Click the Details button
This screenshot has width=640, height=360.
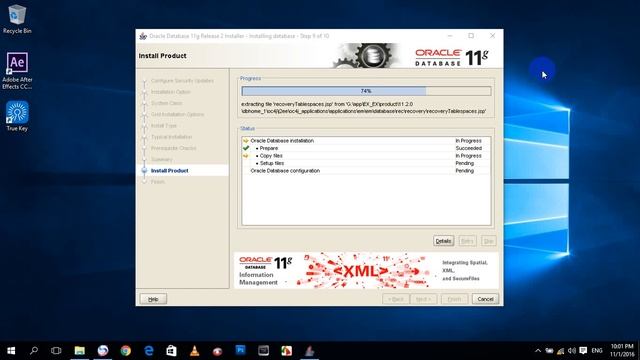tap(443, 241)
